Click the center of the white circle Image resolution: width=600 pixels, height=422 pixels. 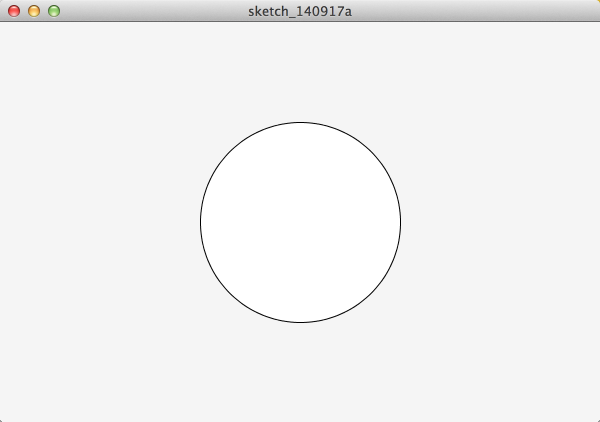coord(300,222)
